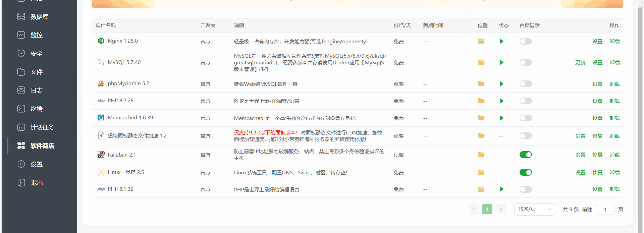Click the PHP 8.2.28 logo icon

[101, 101]
